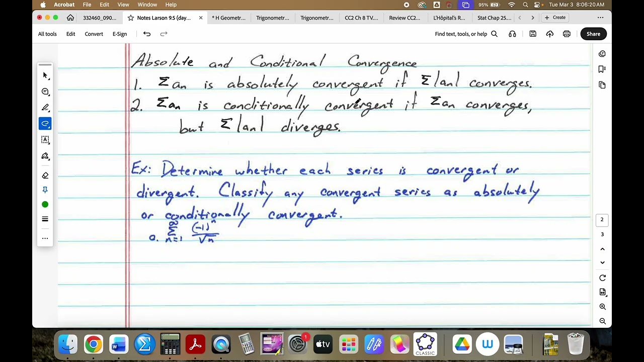Open the View menu in menu bar
This screenshot has width=644, height=362.
[x=123, y=5]
